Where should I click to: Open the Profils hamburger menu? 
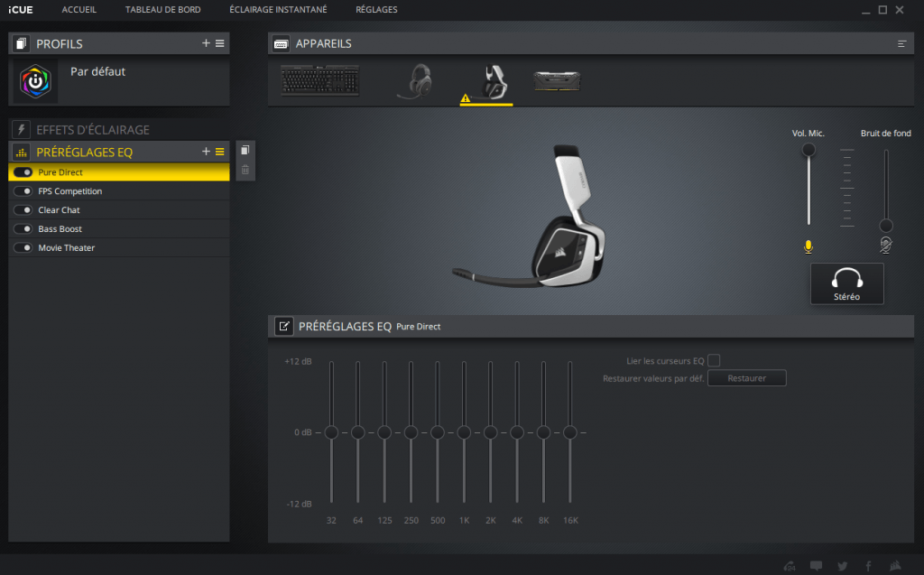[x=220, y=43]
